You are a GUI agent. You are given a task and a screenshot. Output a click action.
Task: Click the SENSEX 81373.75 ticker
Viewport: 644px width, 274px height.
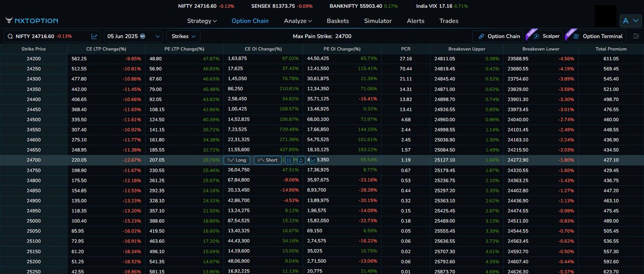tap(282, 6)
